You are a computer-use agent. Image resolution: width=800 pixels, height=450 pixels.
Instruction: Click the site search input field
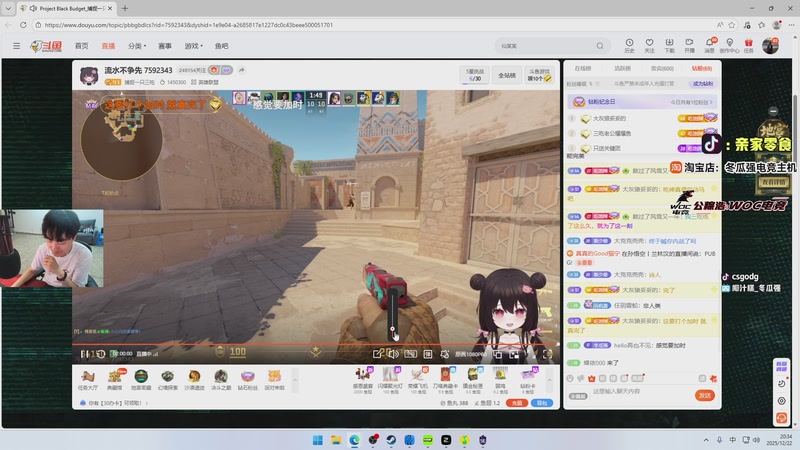click(x=545, y=46)
